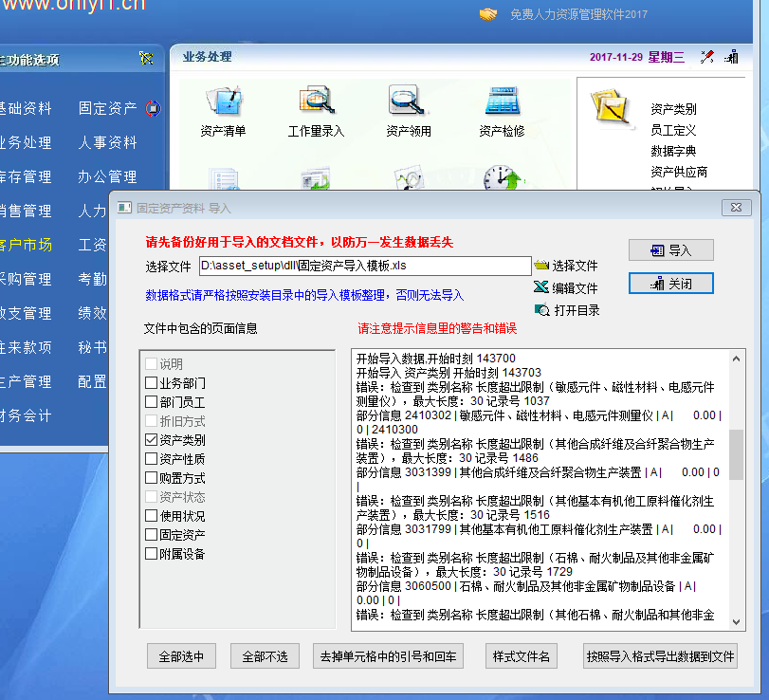
Task: Click 去掉单元格中的引号和回车 button
Action: (390, 655)
